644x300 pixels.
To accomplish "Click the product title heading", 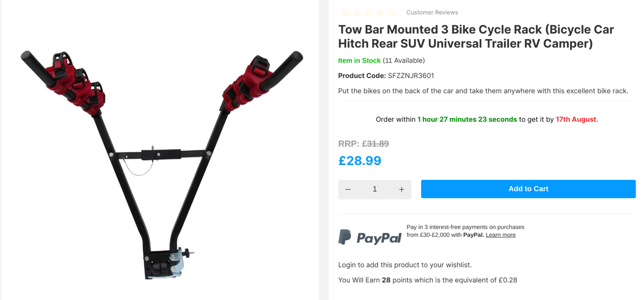I will [476, 37].
